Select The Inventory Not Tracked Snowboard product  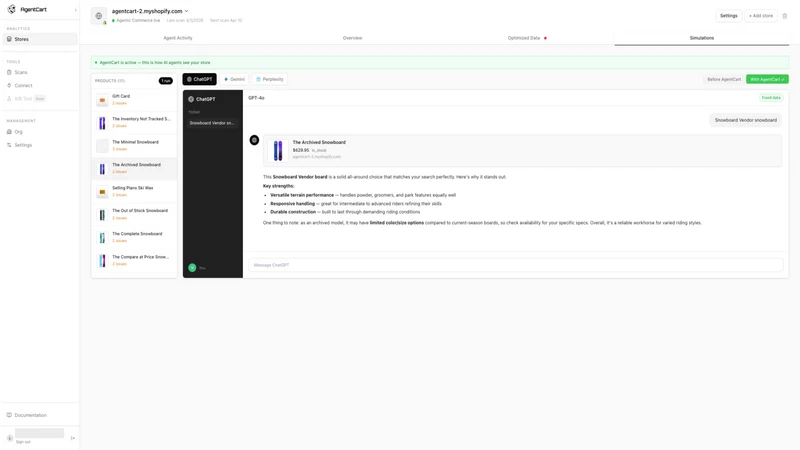point(134,122)
